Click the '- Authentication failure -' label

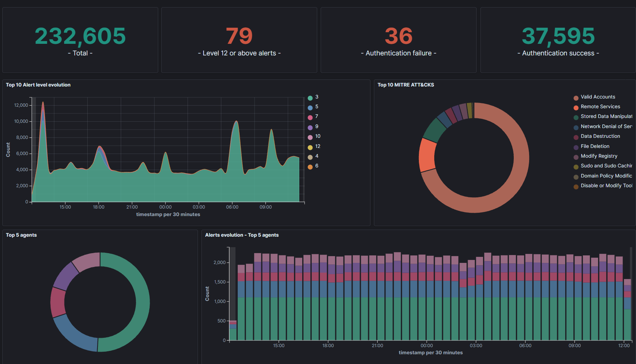pos(399,53)
